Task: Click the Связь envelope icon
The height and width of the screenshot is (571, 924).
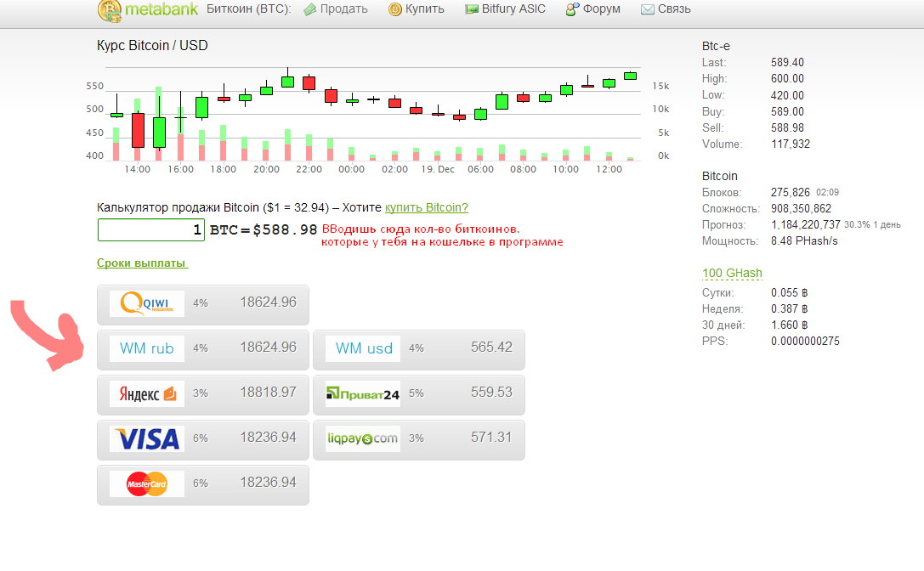Action: (x=648, y=9)
